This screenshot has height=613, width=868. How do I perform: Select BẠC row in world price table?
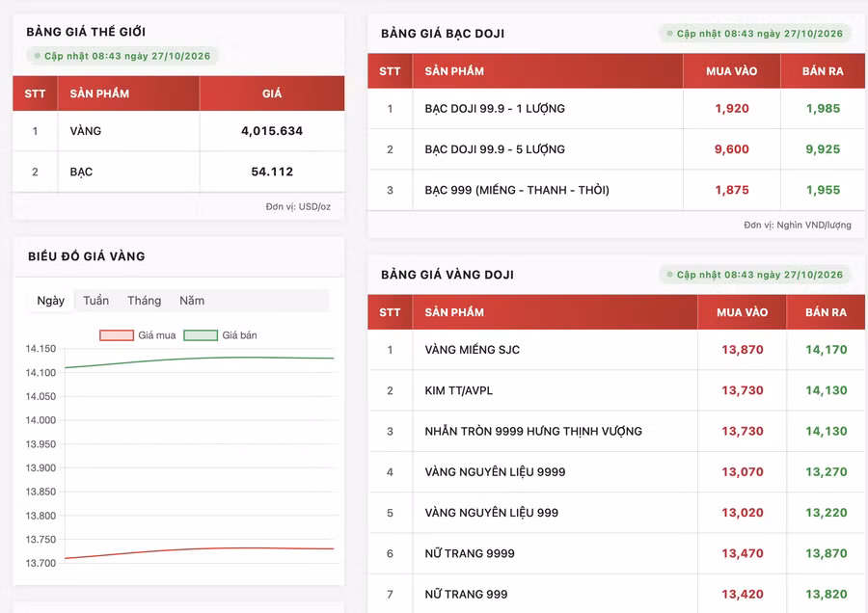178,172
